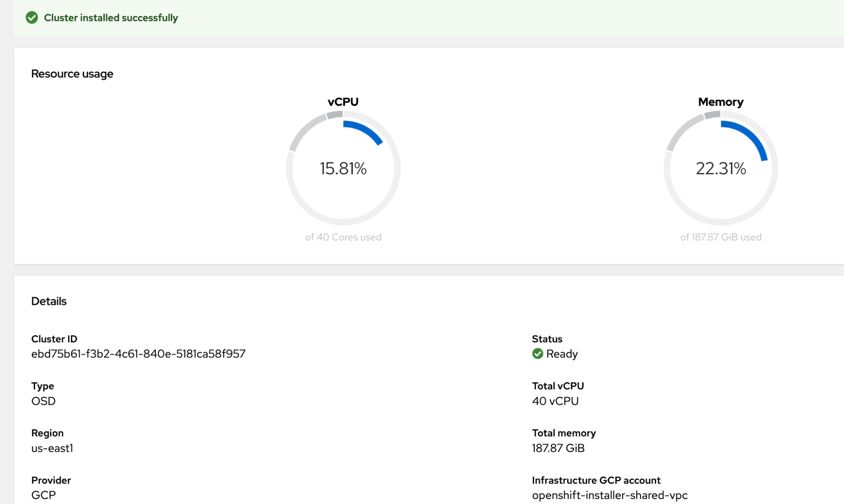Screen dimensions: 844x504
Task: Click the green success checkmark icon
Action: coord(32,18)
